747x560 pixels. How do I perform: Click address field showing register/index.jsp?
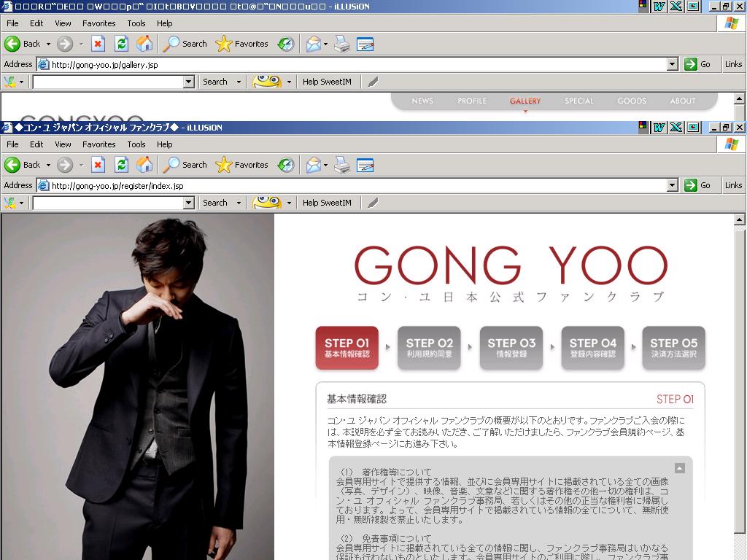click(x=352, y=185)
